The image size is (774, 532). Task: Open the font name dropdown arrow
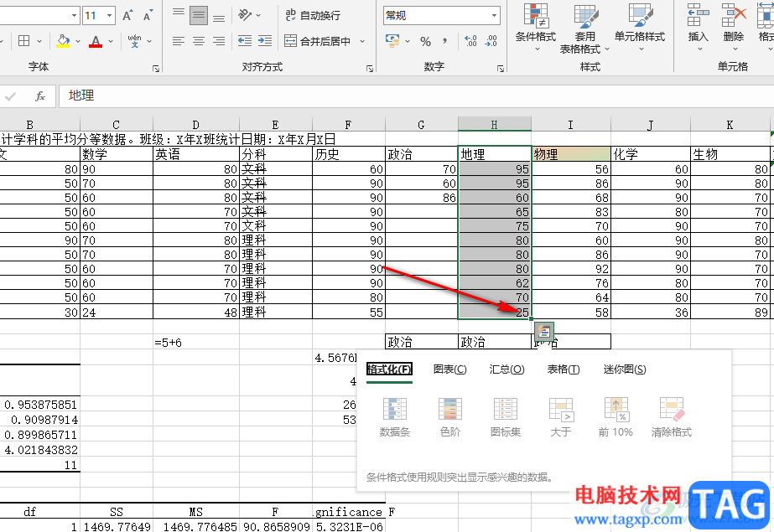74,16
